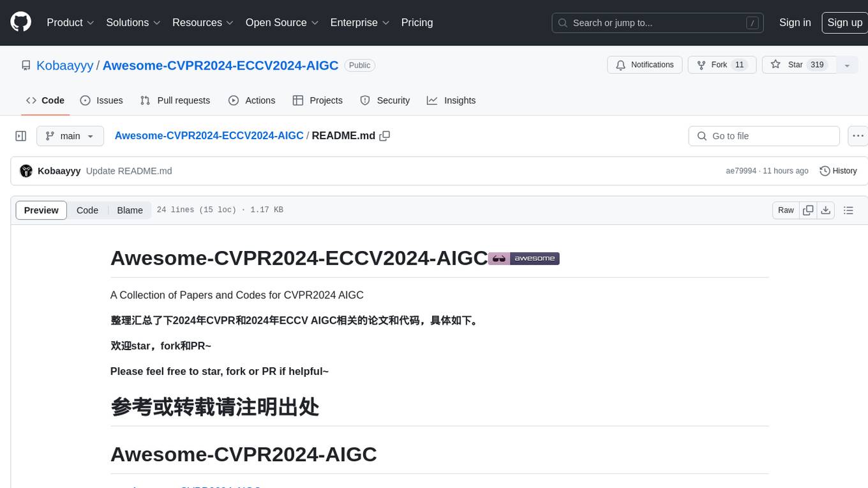View the file History
This screenshot has width=868, height=488.
[838, 171]
